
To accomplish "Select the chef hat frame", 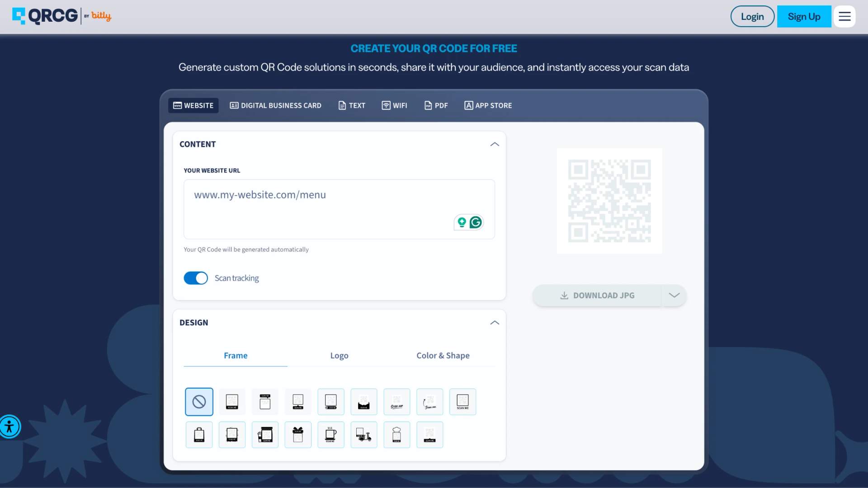I will click(397, 435).
